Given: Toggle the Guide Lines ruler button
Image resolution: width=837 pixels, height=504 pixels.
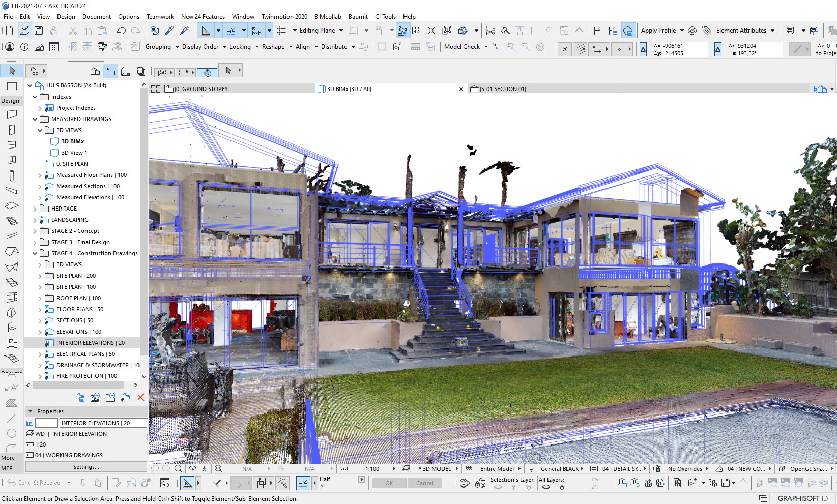Looking at the screenshot, I should pyautogui.click(x=205, y=31).
